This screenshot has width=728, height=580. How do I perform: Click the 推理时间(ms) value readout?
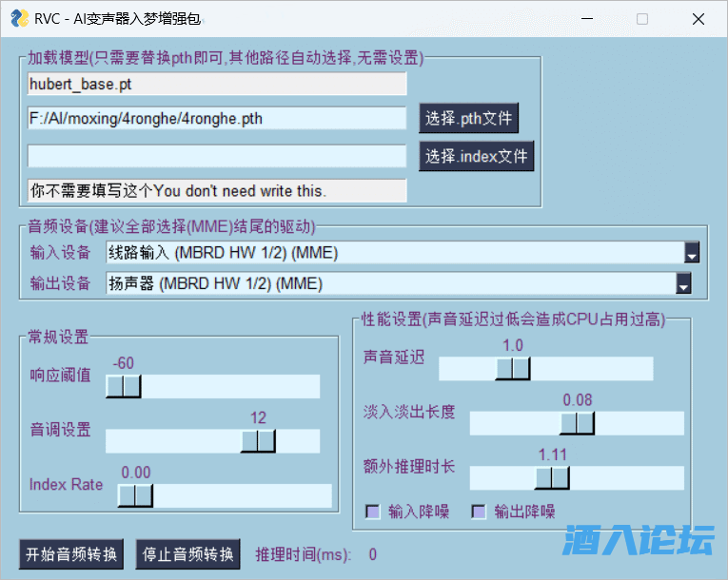(373, 554)
